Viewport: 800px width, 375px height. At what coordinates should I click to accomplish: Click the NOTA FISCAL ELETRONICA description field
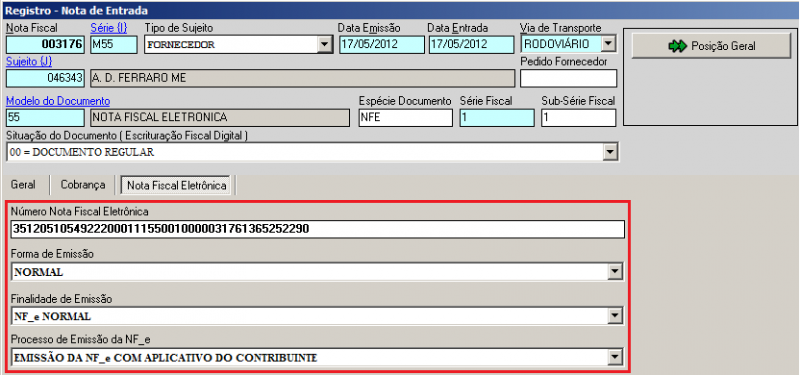point(219,117)
